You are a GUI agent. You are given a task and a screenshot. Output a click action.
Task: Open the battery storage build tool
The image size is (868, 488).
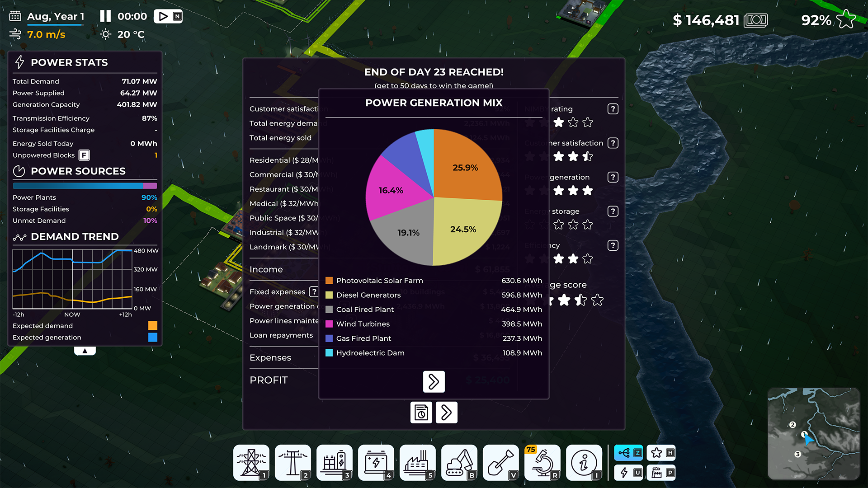376,462
